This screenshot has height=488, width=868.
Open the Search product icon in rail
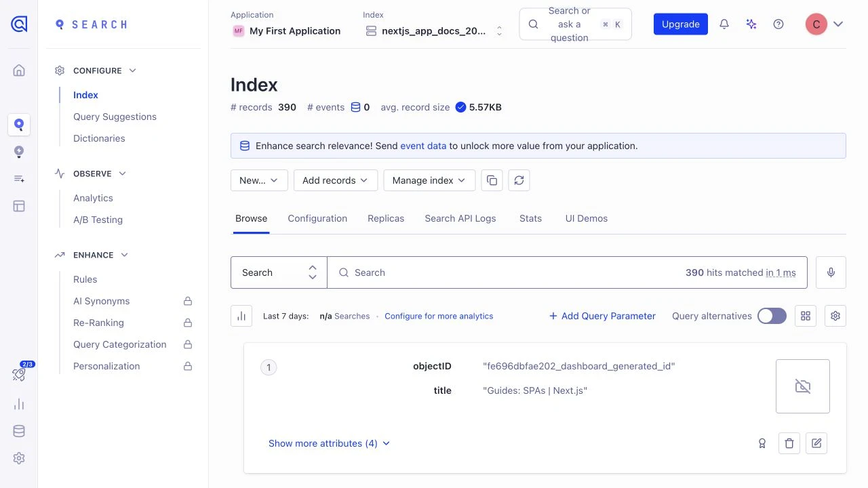19,125
